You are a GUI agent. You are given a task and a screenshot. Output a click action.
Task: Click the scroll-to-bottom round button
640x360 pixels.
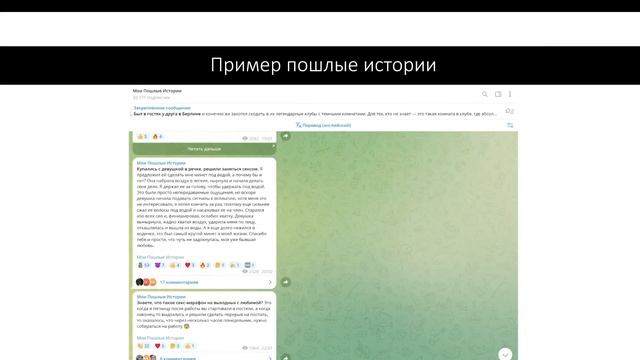505,354
